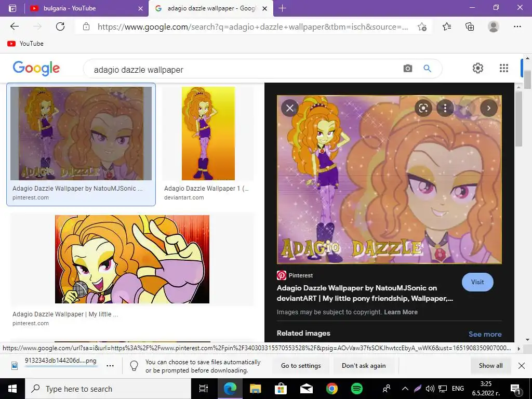
Task: Open the Mail app from the taskbar
Action: click(307, 389)
